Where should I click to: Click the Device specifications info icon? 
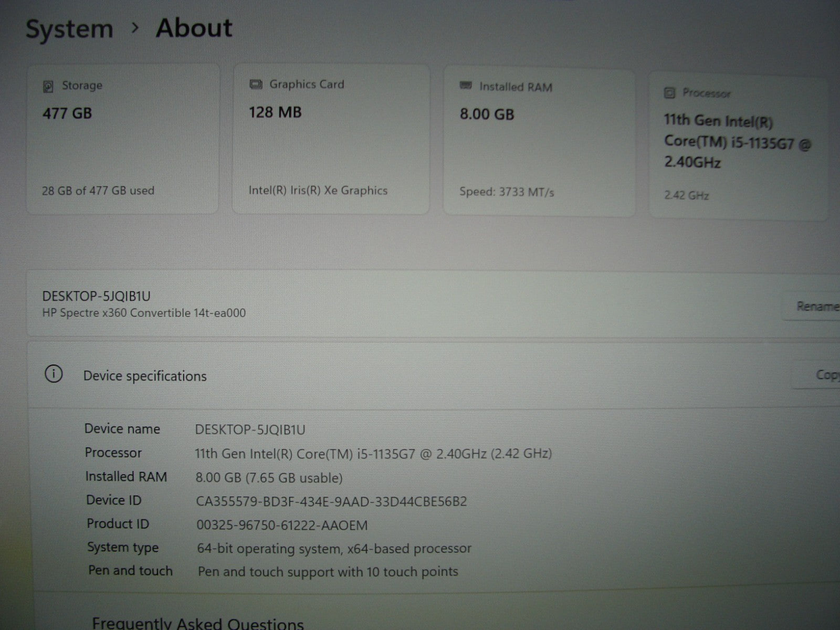point(54,374)
